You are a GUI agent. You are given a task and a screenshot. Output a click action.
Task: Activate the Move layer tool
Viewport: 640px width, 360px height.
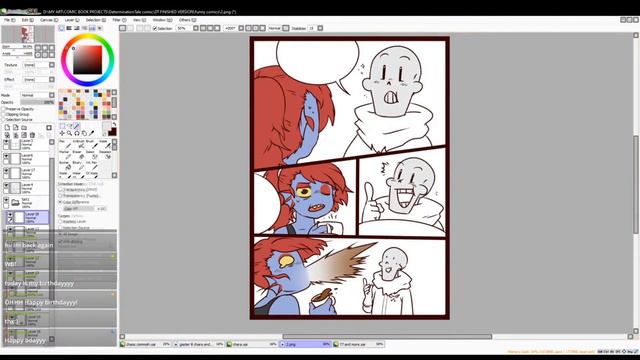(62, 133)
